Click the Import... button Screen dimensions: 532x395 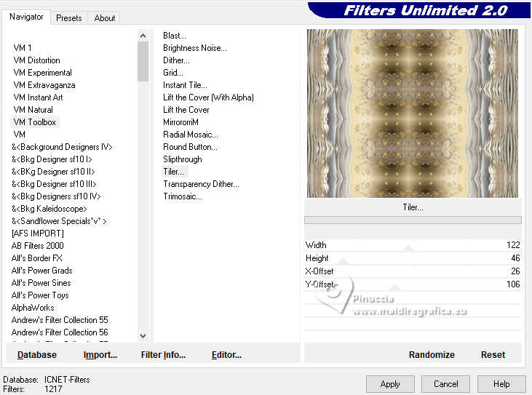[x=100, y=355]
